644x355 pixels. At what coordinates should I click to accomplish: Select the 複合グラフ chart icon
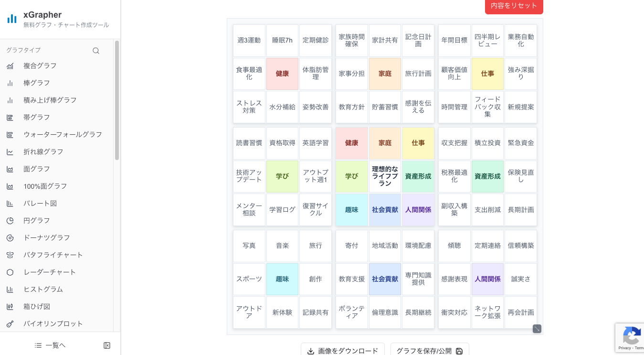(x=10, y=66)
